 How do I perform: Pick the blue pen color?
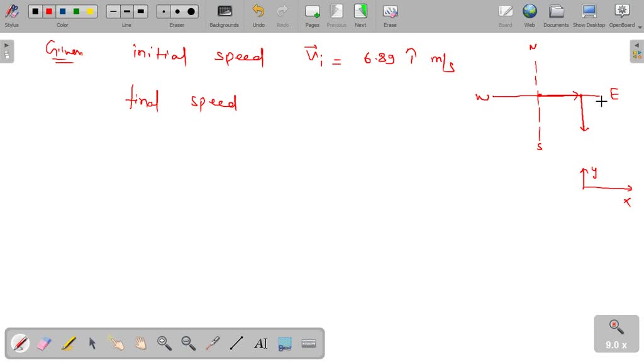click(x=62, y=11)
